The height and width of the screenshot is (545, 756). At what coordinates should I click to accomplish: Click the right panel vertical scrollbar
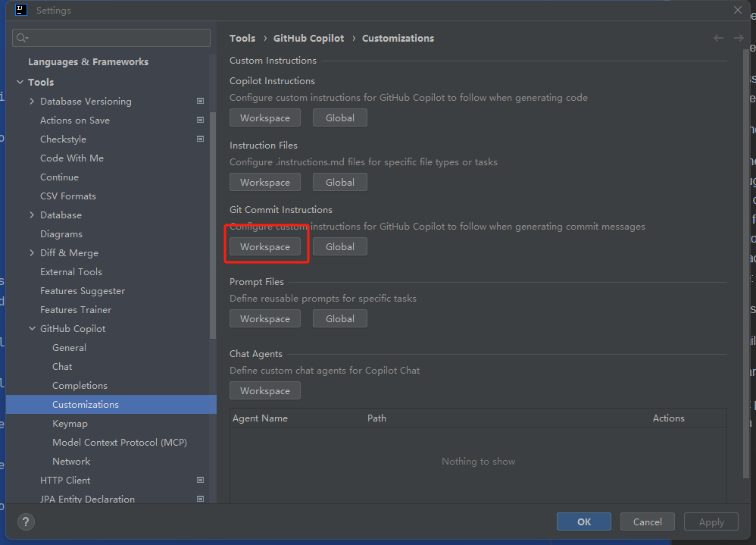pos(746,265)
